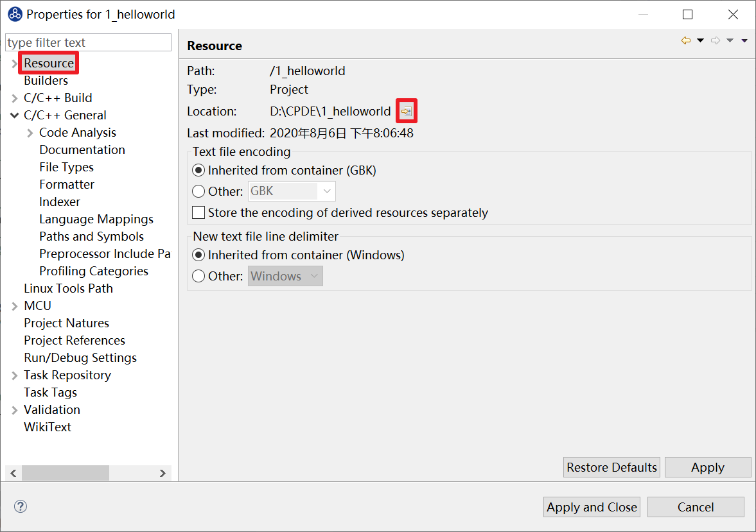
Task: Select Project References in the tree
Action: (75, 340)
